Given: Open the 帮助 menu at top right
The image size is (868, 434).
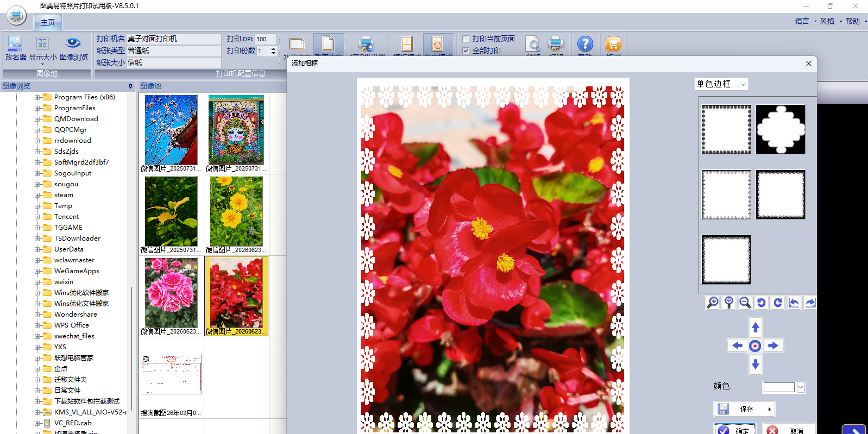Looking at the screenshot, I should point(856,21).
